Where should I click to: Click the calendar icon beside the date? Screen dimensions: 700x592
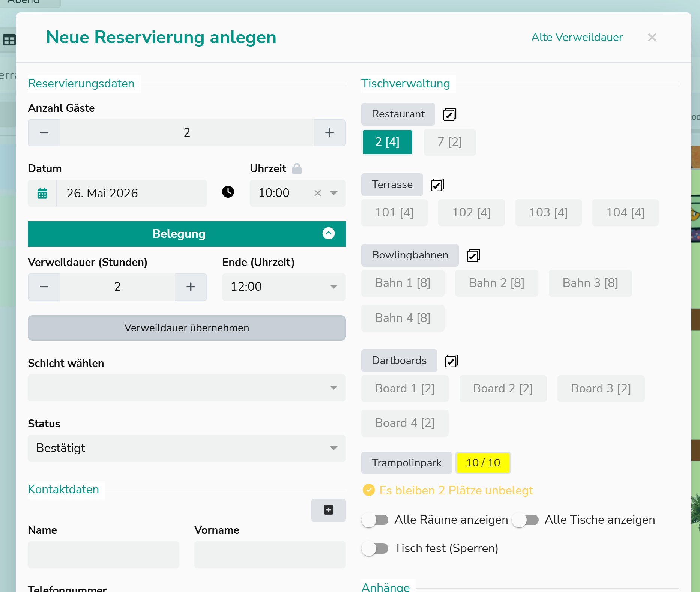tap(42, 193)
